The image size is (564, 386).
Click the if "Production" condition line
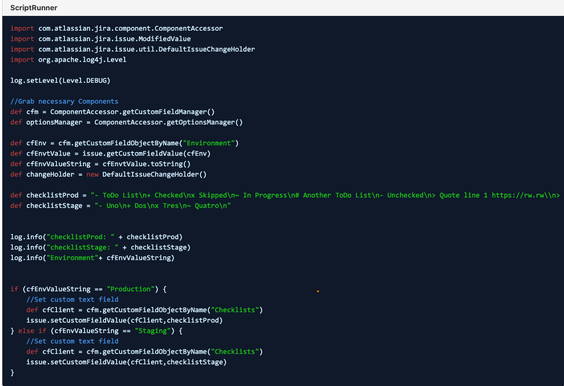coord(88,289)
